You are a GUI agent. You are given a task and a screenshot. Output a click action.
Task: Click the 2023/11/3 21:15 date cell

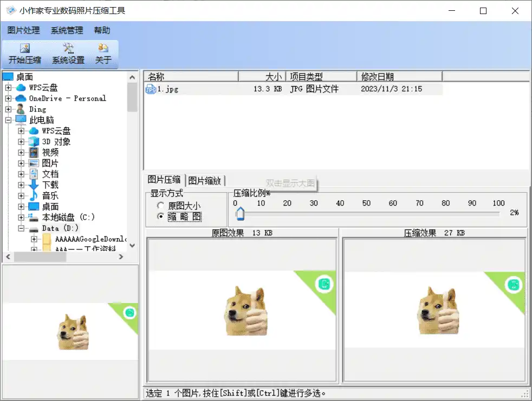tap(391, 89)
